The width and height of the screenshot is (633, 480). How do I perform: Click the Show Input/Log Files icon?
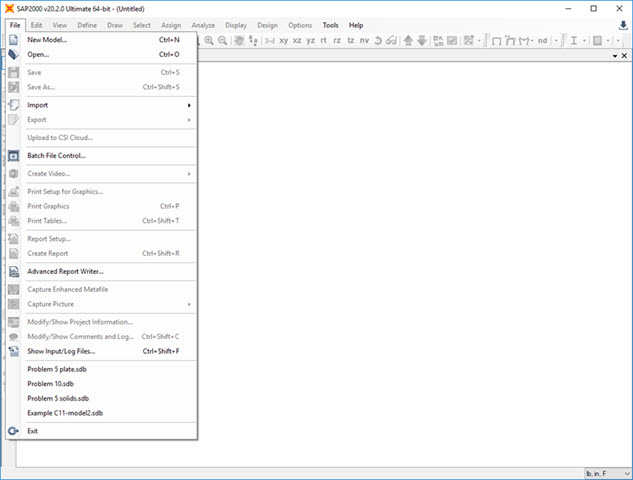click(x=13, y=351)
